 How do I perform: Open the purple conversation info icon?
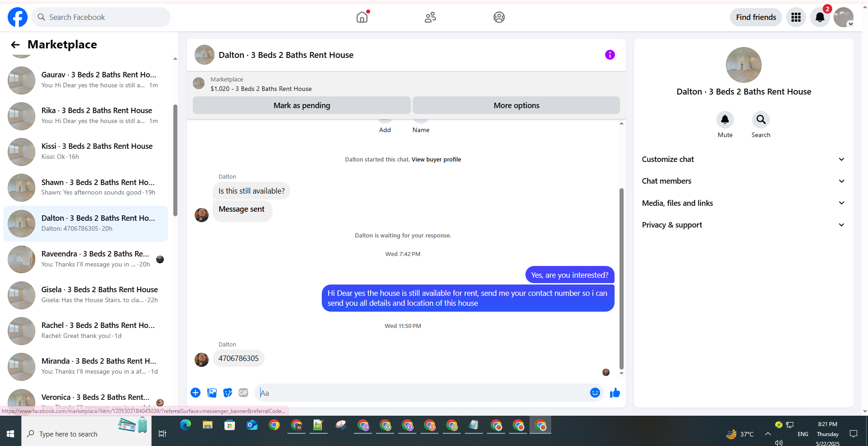click(610, 55)
